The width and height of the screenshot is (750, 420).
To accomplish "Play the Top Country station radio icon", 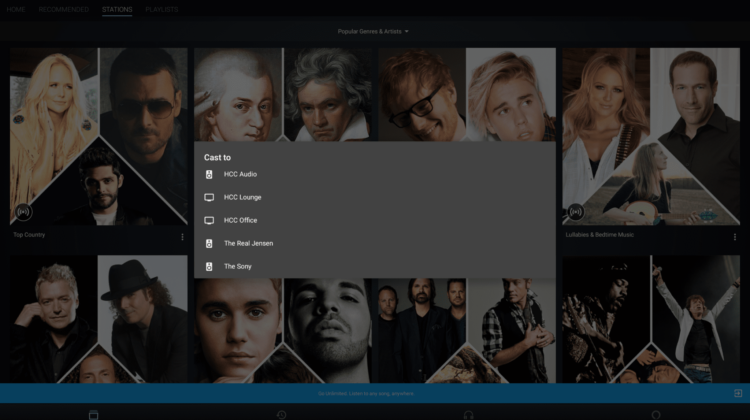I will click(24, 212).
